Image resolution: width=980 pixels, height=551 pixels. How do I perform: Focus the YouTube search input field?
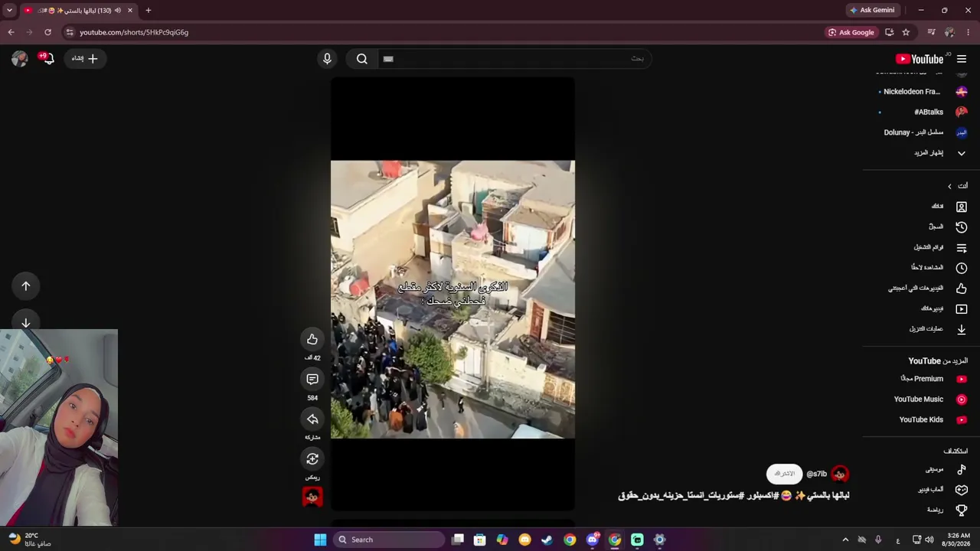coord(514,59)
